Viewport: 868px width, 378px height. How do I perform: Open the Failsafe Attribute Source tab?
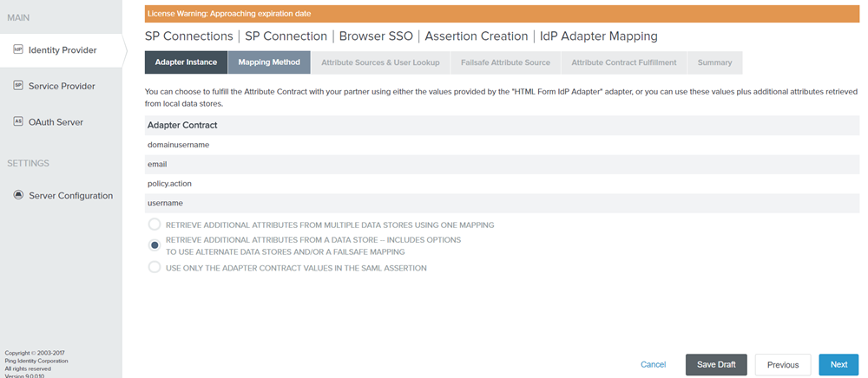tap(505, 62)
